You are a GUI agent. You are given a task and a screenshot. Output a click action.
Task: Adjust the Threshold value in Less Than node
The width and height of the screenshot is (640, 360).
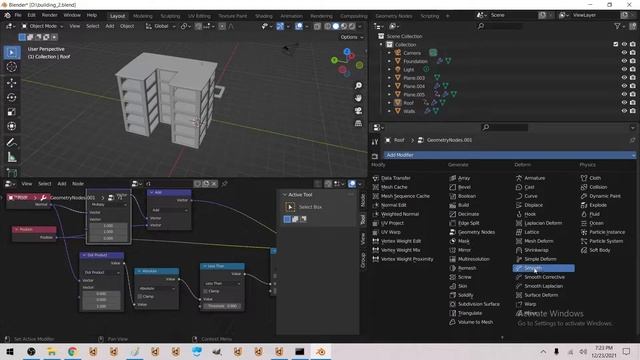coord(222,306)
